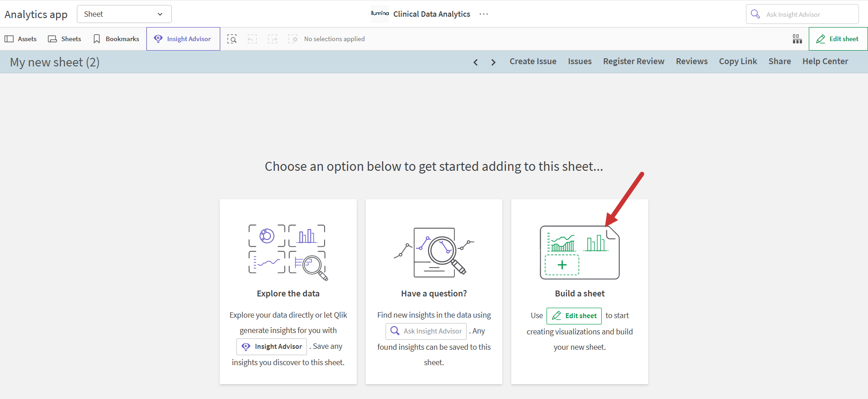Step forward in selections
868x399 pixels.
pyautogui.click(x=273, y=39)
